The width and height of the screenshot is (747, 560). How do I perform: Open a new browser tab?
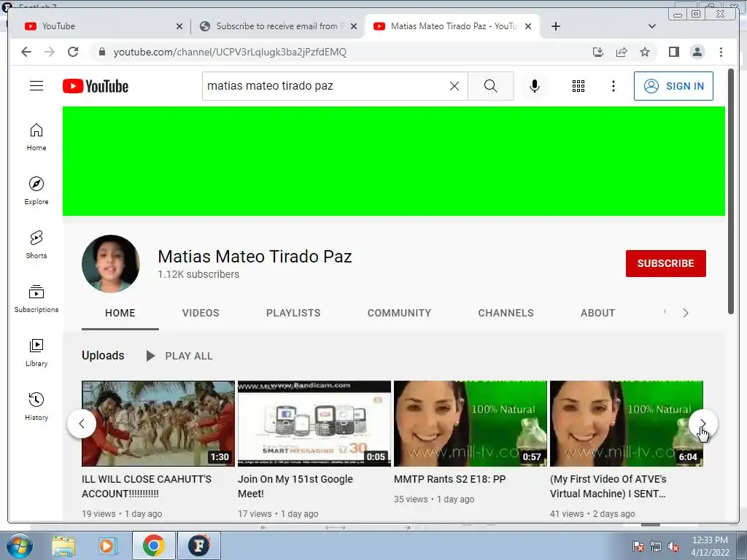[555, 26]
